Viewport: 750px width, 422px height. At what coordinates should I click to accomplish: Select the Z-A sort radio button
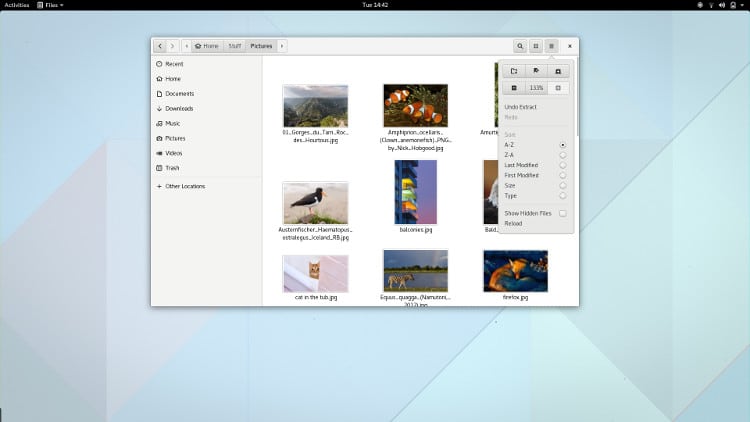click(563, 155)
